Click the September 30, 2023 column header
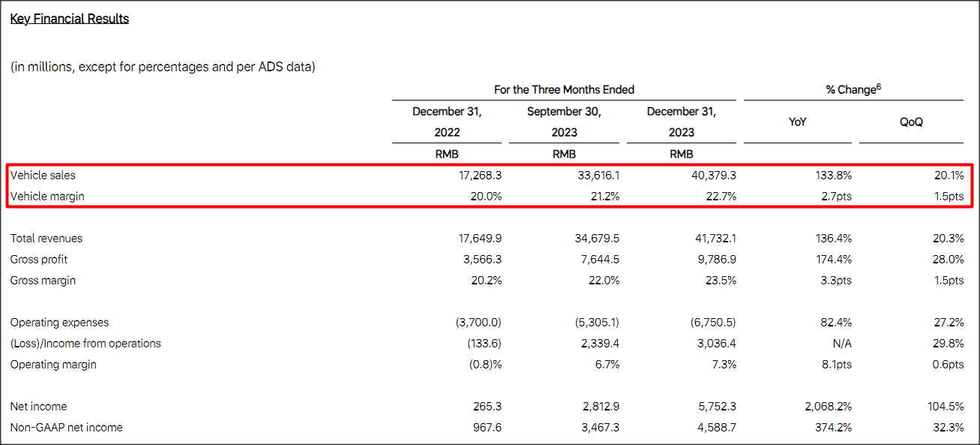The image size is (980, 445). (x=563, y=122)
